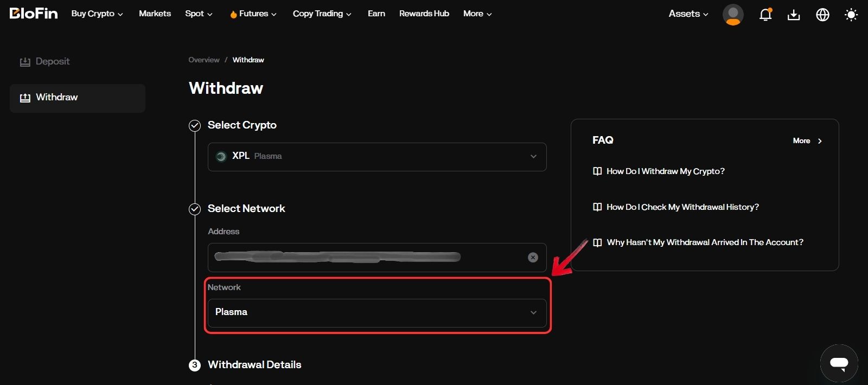Go to the Markets page

tap(155, 14)
